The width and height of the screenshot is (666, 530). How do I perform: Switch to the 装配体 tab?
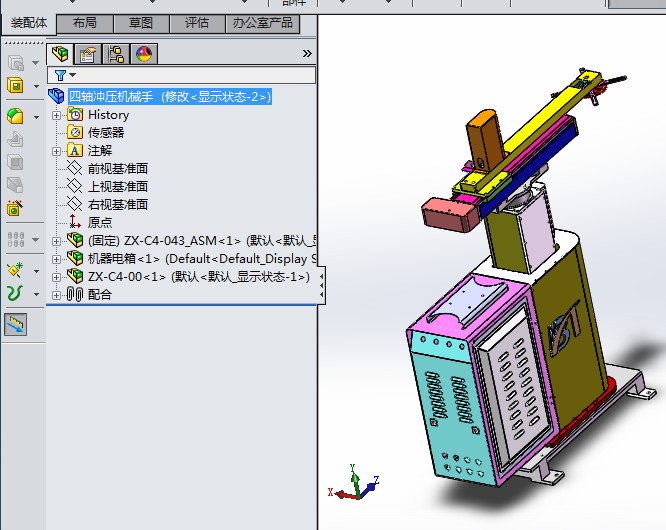[x=28, y=23]
